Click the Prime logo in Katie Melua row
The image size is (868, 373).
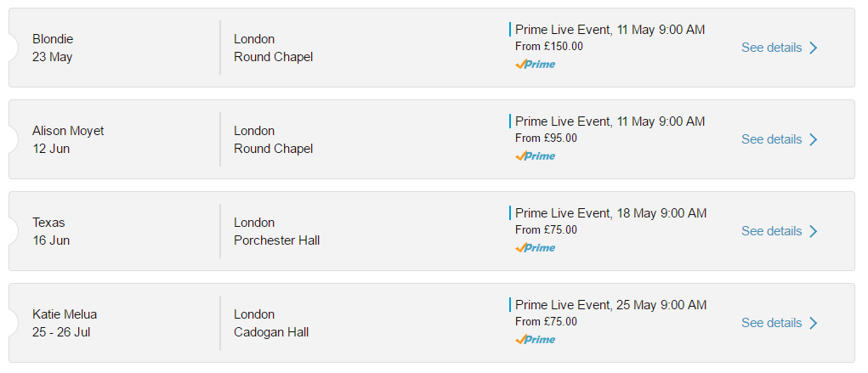point(535,340)
